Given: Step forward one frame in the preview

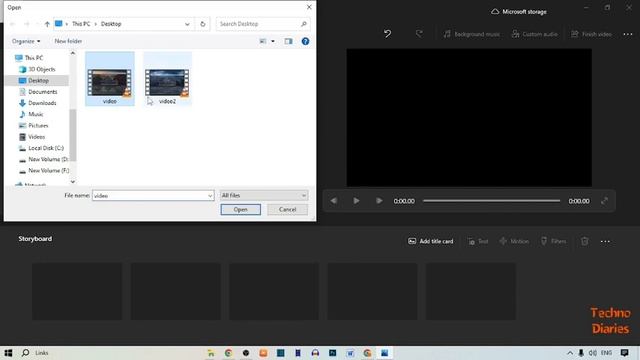Looking at the screenshot, I should click(379, 201).
